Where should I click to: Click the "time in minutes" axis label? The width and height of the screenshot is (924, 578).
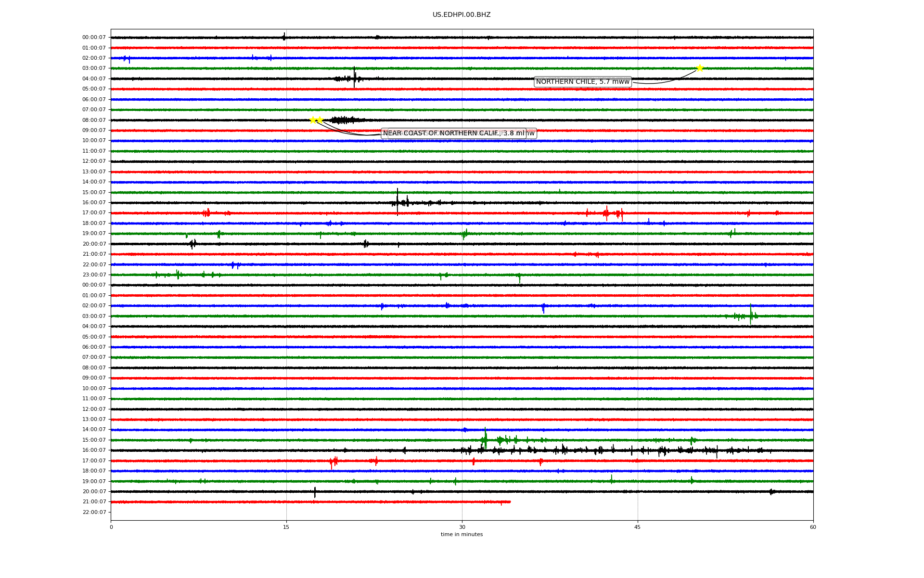tap(462, 534)
